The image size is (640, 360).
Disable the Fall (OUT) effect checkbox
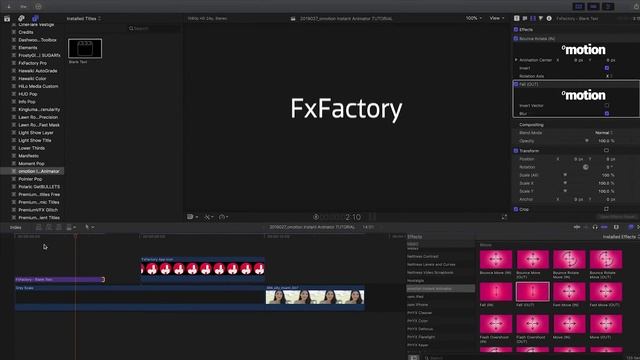coord(516,84)
